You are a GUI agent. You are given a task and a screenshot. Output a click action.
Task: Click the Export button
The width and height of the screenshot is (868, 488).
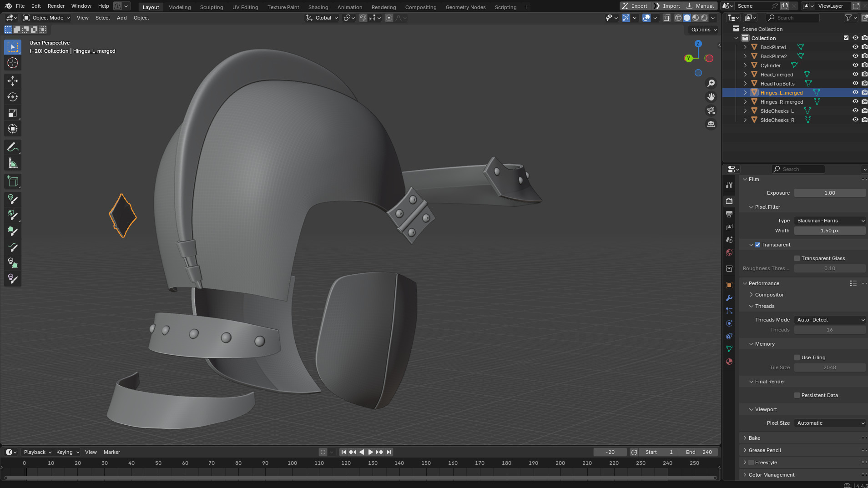(635, 6)
